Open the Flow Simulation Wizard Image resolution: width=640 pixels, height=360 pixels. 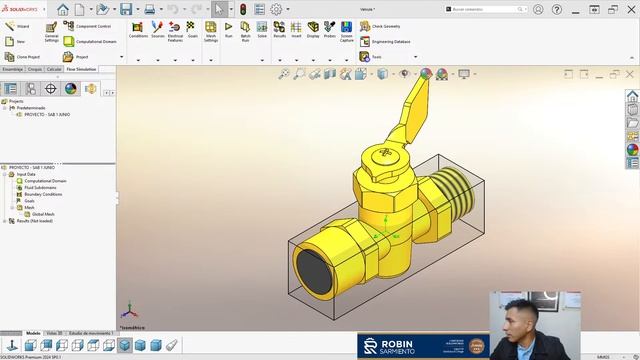pyautogui.click(x=17, y=27)
